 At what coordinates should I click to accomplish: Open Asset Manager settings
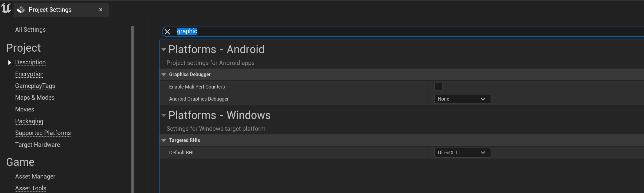pyautogui.click(x=35, y=176)
